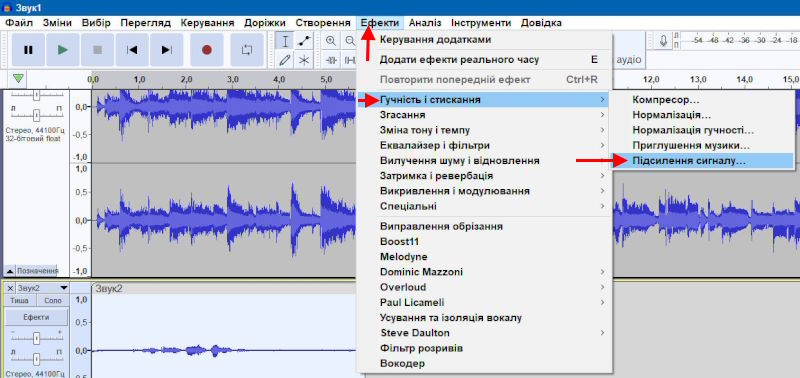Mute Звук2 track with Тиша button
This screenshot has width=800, height=378.
pyautogui.click(x=20, y=301)
